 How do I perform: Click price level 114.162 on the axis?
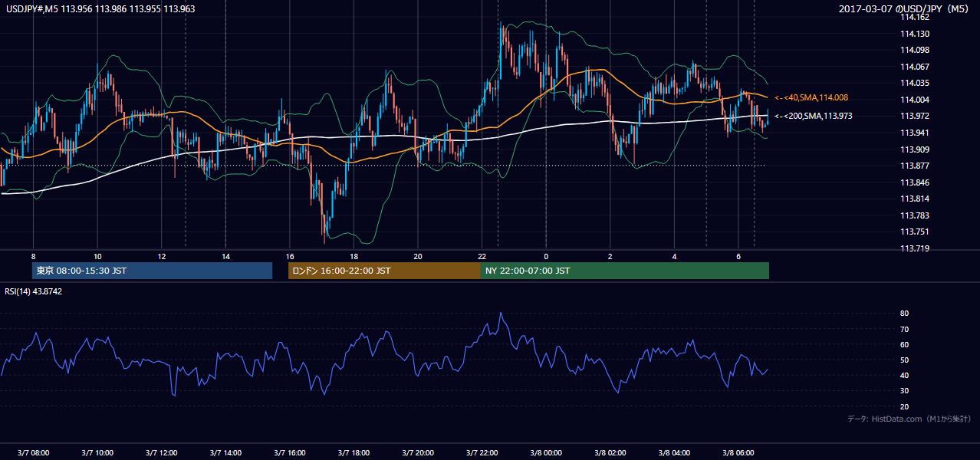tap(916, 17)
